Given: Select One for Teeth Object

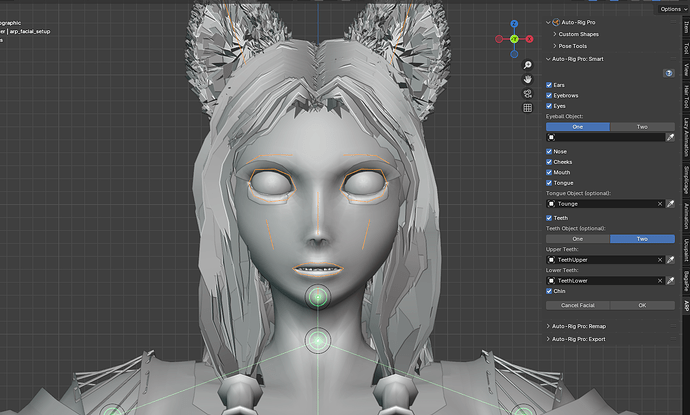Looking at the screenshot, I should tap(578, 239).
